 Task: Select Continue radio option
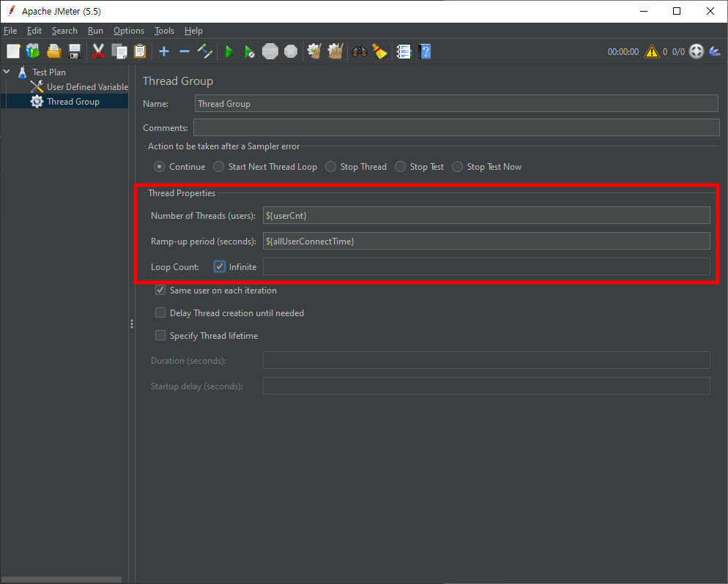click(x=159, y=167)
